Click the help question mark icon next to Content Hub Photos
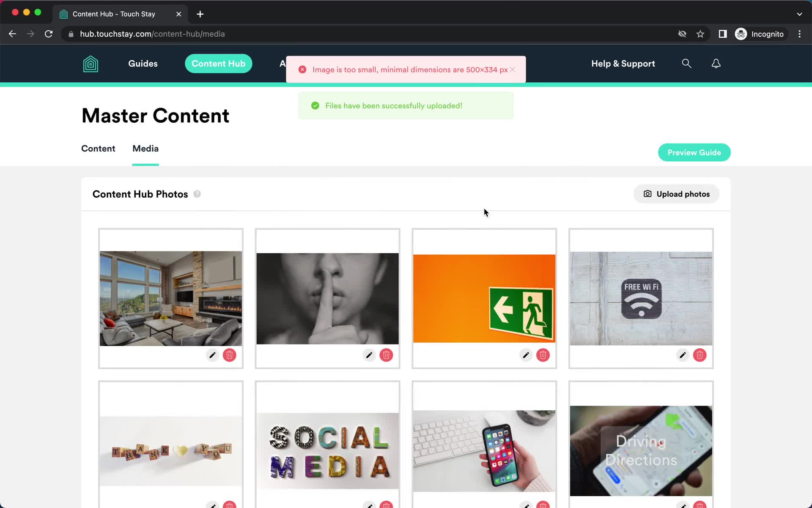 (197, 193)
